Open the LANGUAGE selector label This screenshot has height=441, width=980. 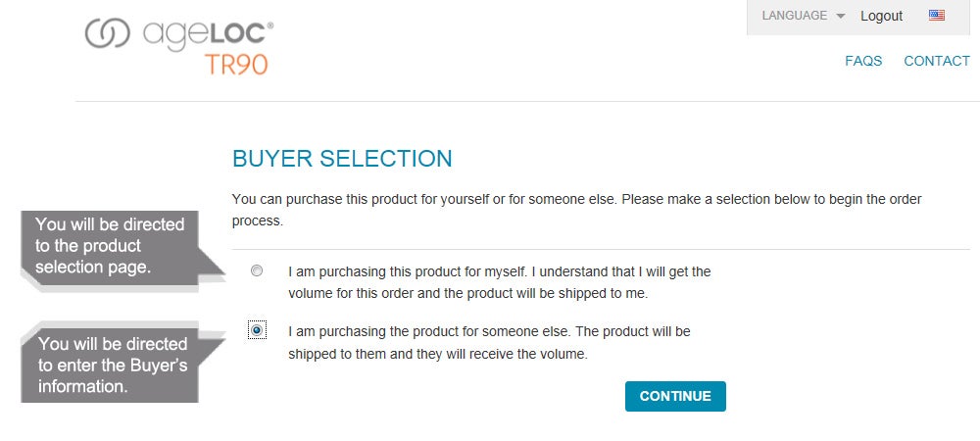pyautogui.click(x=795, y=16)
